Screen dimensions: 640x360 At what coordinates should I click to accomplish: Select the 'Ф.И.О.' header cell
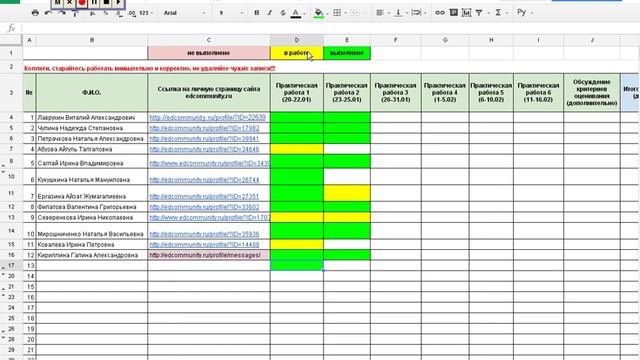(x=92, y=93)
